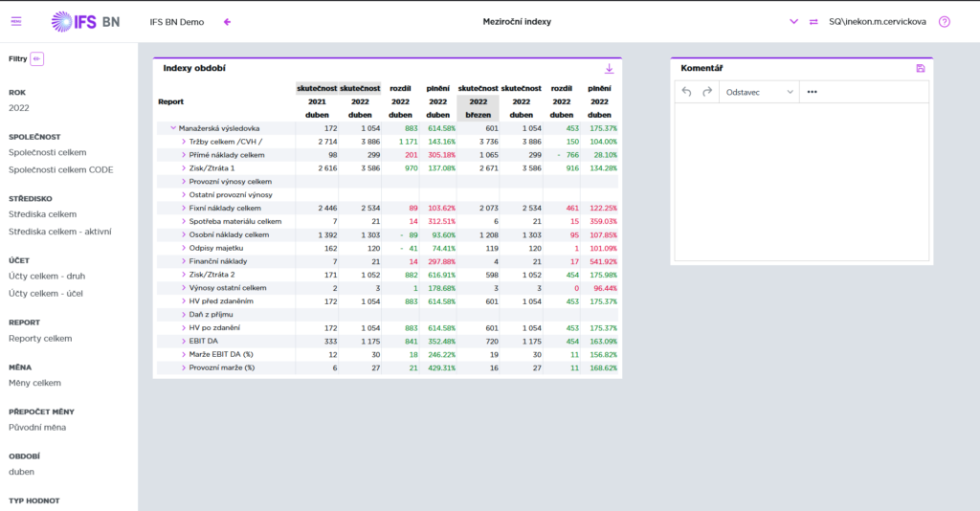Open the help question mark icon

coord(945,21)
